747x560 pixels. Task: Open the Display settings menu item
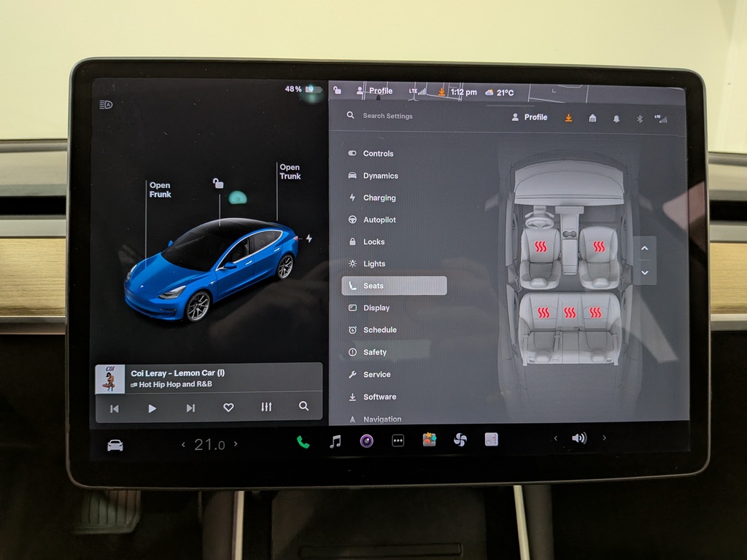376,308
